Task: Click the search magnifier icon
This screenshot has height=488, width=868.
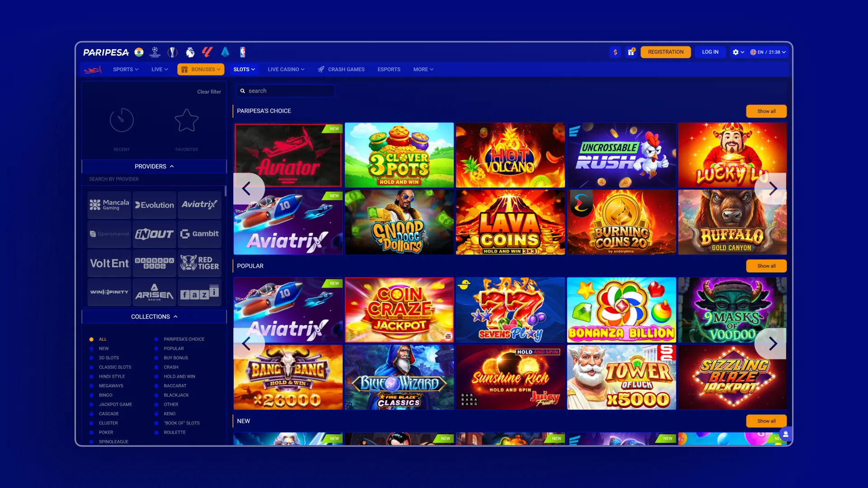Action: pyautogui.click(x=243, y=91)
